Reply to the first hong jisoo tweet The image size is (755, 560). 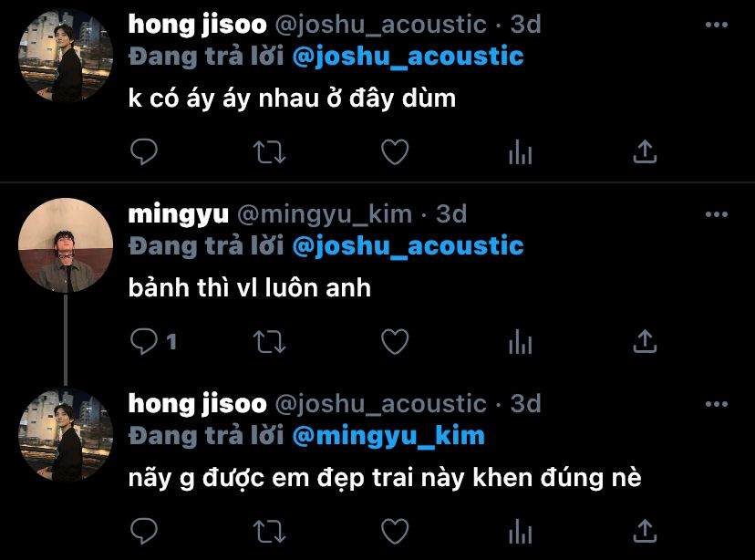click(143, 151)
